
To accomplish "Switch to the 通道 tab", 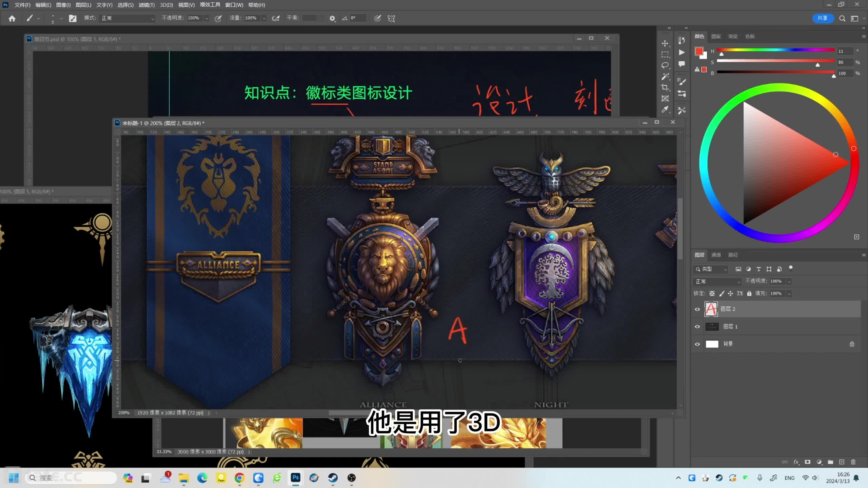I will tap(716, 255).
